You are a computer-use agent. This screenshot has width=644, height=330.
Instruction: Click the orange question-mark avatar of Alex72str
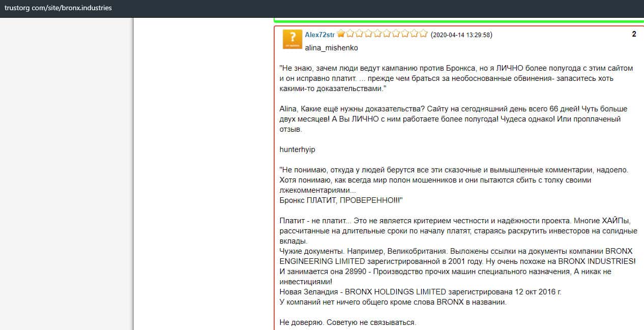click(x=292, y=39)
